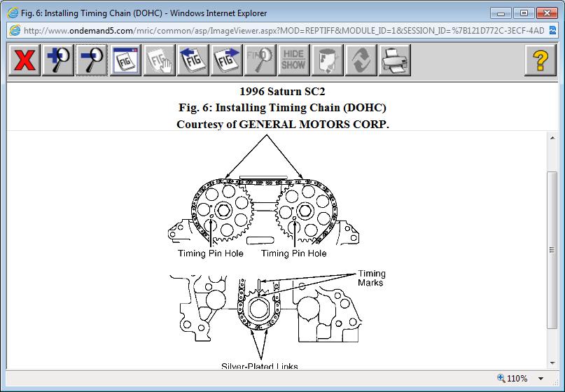Click the Find magnifier icon
Image resolution: width=565 pixels, height=392 pixels.
point(260,60)
